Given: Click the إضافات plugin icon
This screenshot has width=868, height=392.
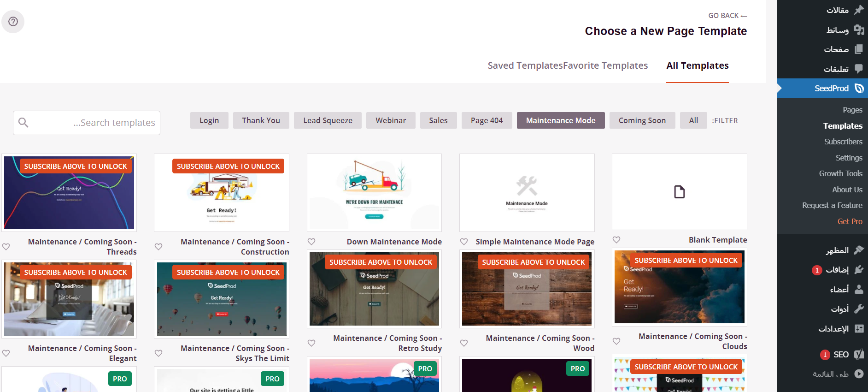Looking at the screenshot, I should pyautogui.click(x=859, y=270).
